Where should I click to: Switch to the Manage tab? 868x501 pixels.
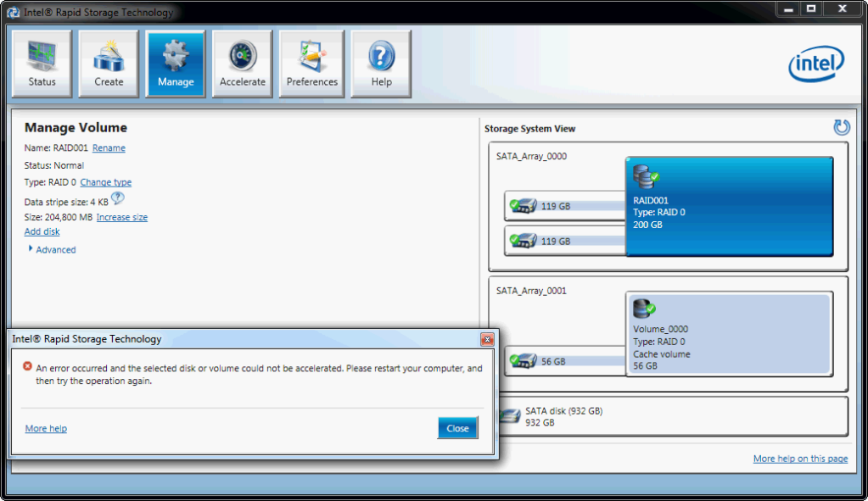[x=176, y=64]
